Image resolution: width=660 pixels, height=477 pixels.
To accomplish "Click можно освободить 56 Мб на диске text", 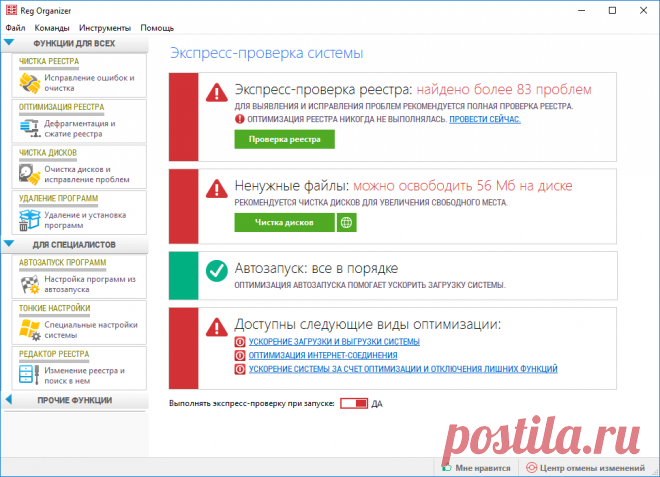I will [x=463, y=186].
